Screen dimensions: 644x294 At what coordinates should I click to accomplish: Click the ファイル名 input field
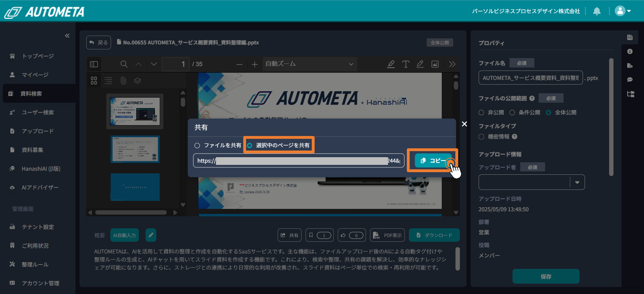(531, 78)
